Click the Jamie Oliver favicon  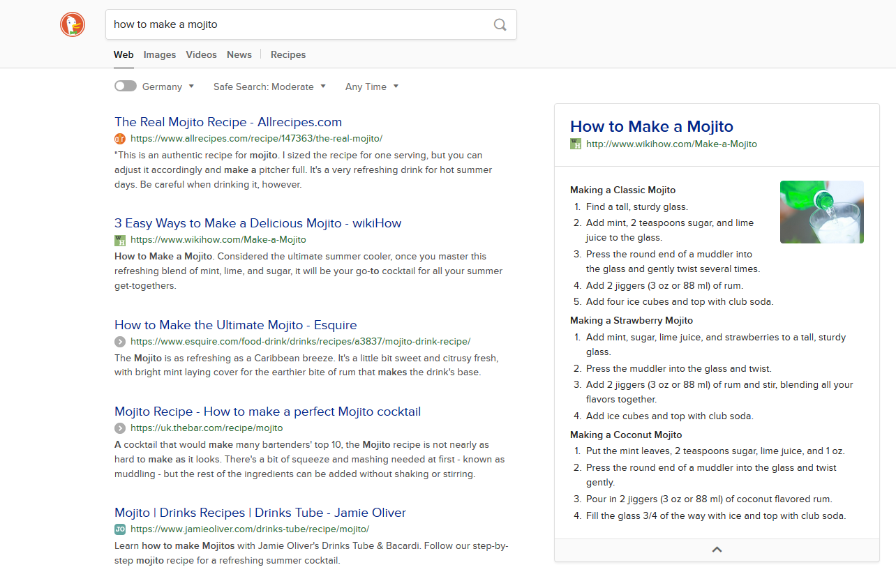click(120, 529)
